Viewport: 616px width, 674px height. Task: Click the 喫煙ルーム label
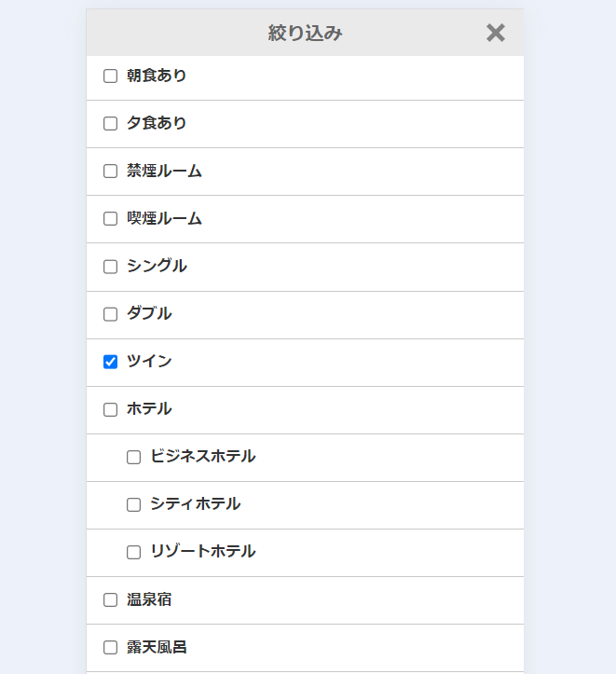[x=164, y=218]
